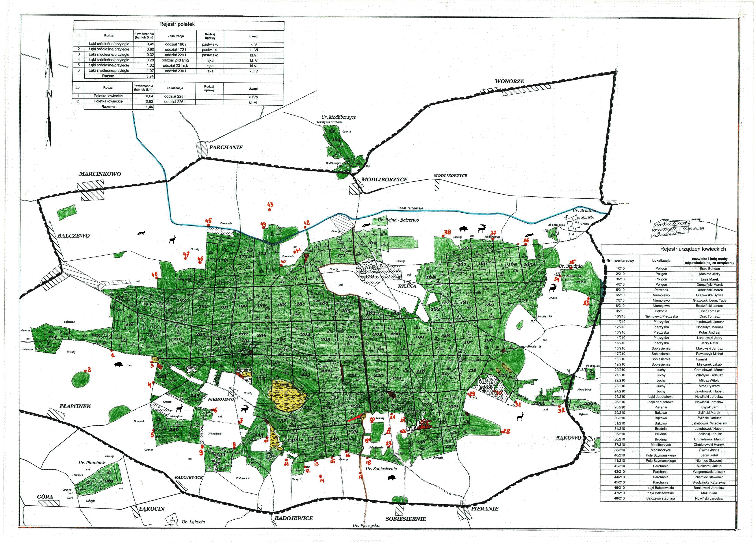Click the 'Rejestr urządzeń łowieckich' table heading

click(x=693, y=249)
